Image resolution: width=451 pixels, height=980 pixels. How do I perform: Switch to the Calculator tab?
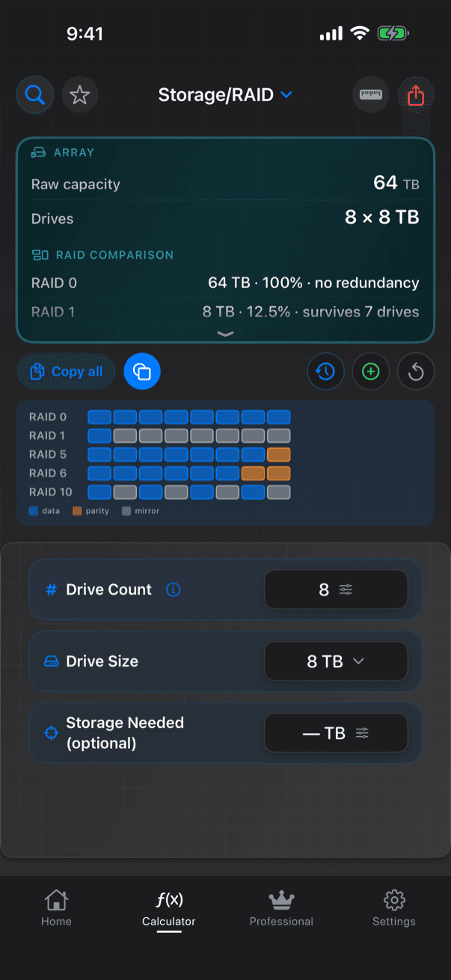[x=169, y=908]
